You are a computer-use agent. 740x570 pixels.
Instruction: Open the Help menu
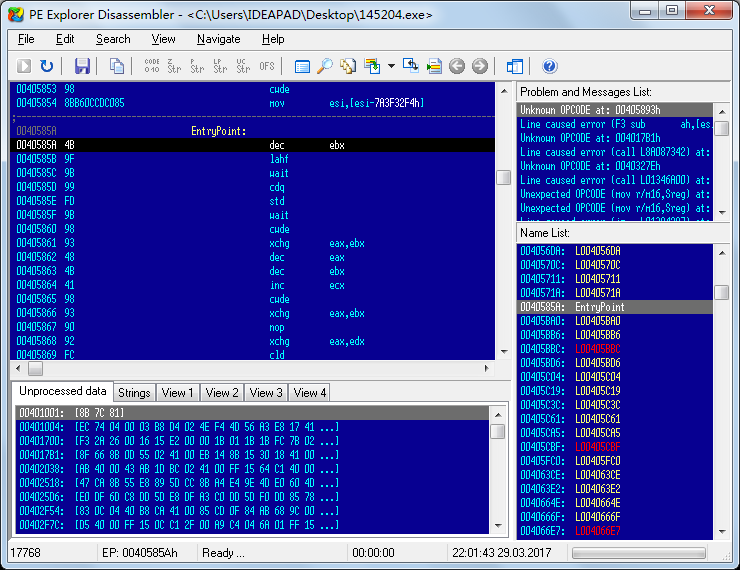pyautogui.click(x=273, y=39)
